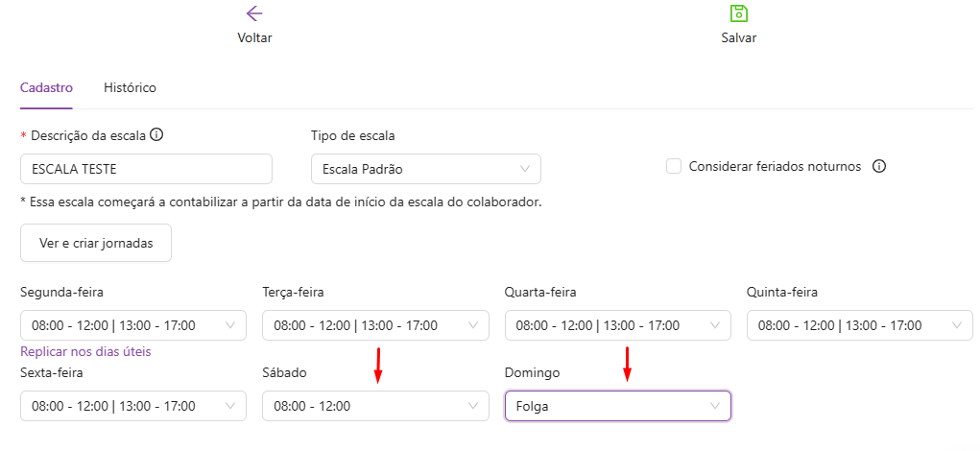The width and height of the screenshot is (980, 451).
Task: Open the Terça-feira schedule dropdown
Action: tap(374, 325)
